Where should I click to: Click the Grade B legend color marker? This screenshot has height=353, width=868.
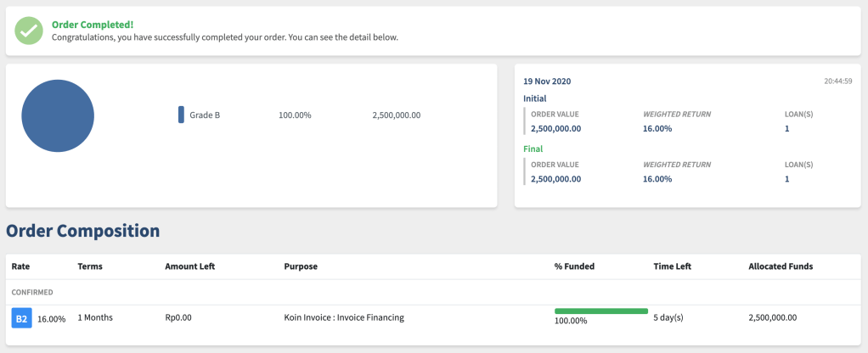coord(181,115)
